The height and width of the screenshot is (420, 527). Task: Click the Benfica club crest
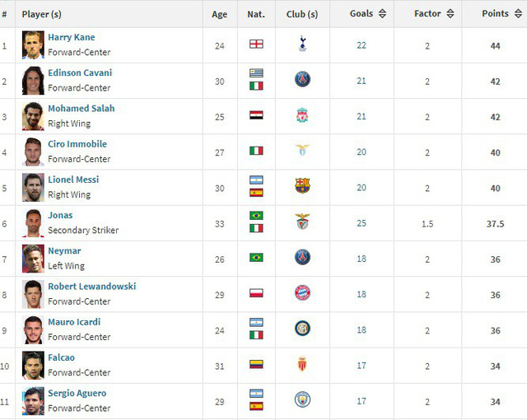tap(302, 222)
